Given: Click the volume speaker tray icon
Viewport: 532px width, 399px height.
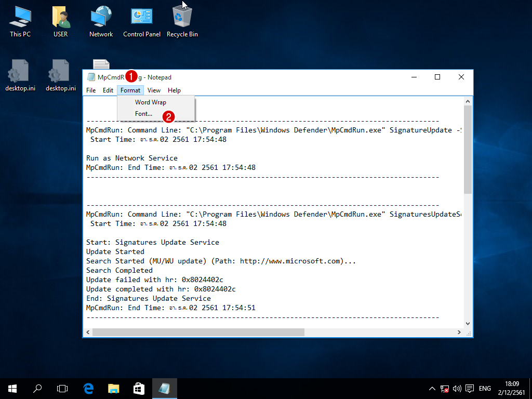Looking at the screenshot, I should (457, 389).
